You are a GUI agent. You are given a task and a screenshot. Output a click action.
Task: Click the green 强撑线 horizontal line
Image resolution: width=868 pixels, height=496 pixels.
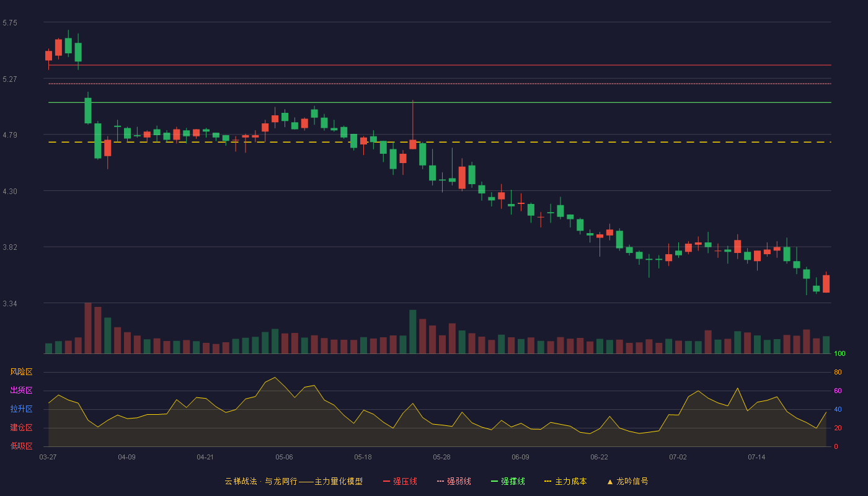click(x=440, y=102)
